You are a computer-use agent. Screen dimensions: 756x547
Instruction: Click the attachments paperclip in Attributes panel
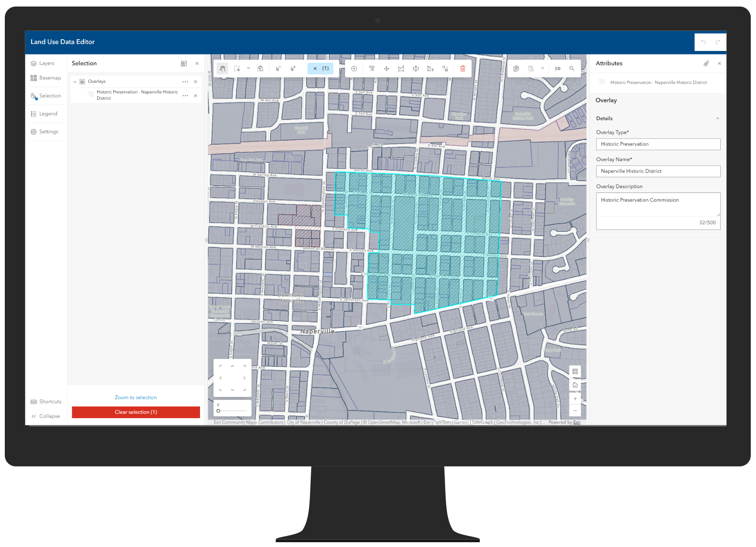pyautogui.click(x=706, y=63)
